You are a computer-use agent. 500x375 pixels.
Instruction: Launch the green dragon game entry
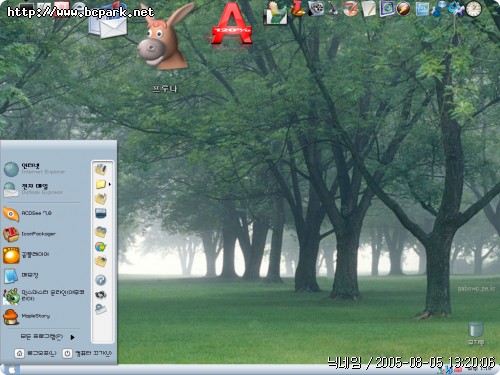click(x=43, y=296)
